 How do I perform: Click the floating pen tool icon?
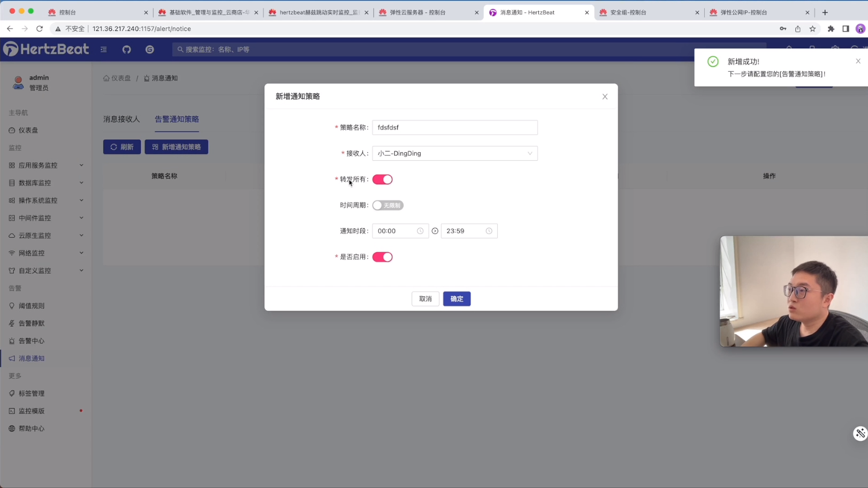point(860,433)
